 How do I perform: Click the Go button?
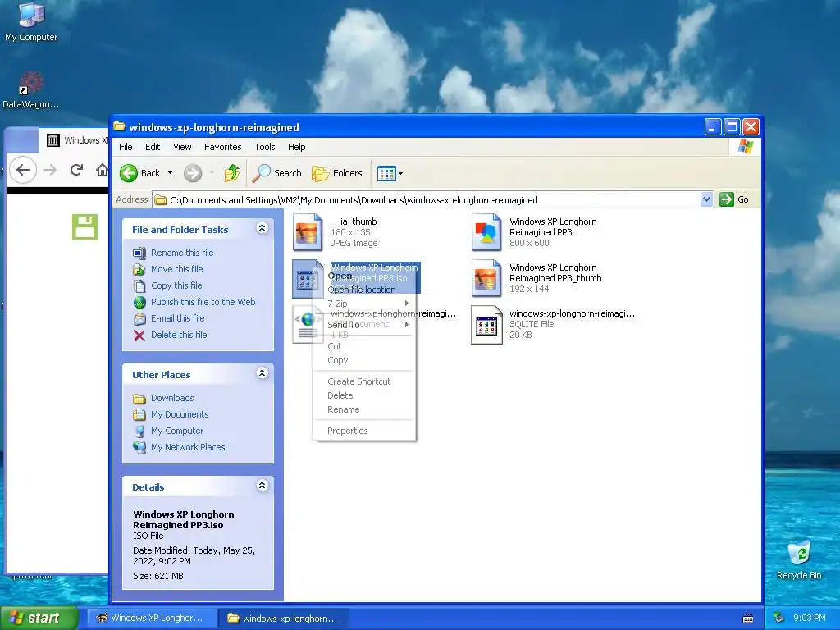(x=734, y=199)
